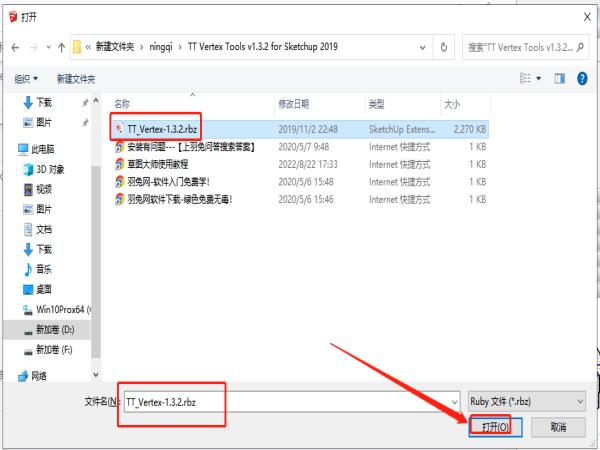
Task: Click the 取消 button
Action: [558, 427]
